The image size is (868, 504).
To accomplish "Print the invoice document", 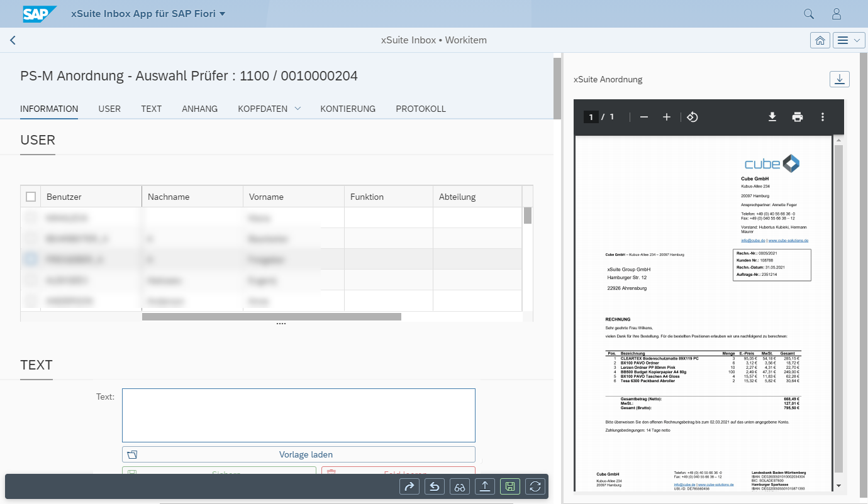I will point(797,117).
